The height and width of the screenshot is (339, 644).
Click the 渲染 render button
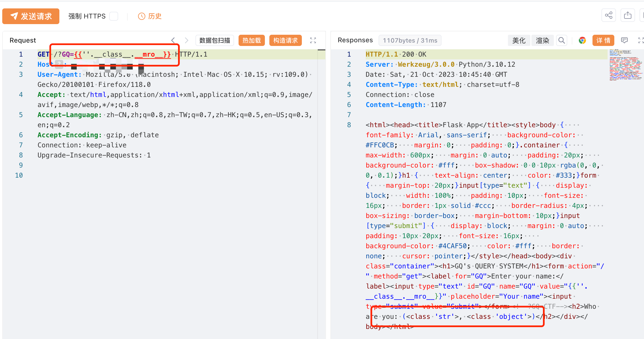[542, 40]
